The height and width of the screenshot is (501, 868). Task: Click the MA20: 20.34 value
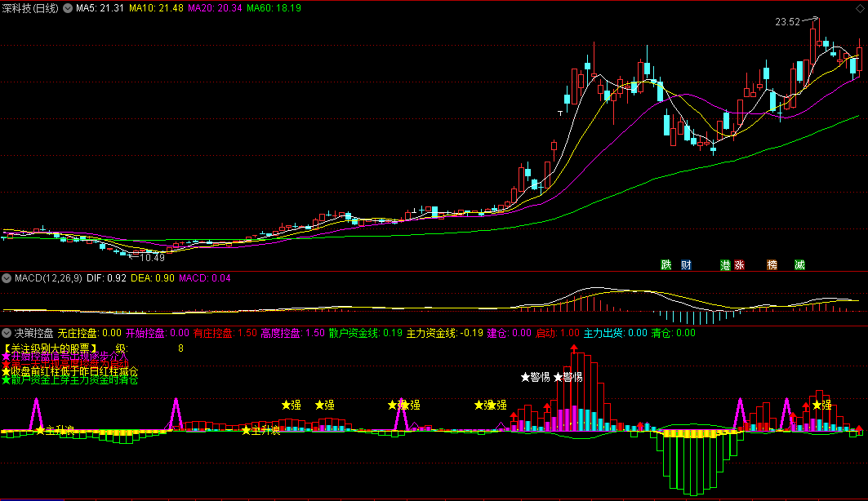click(215, 8)
